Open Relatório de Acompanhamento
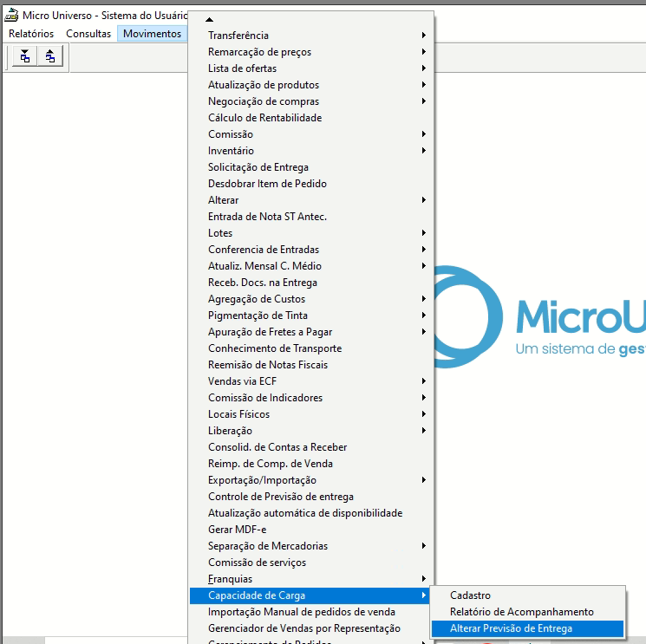Viewport: 646px width, 644px height. tap(521, 612)
